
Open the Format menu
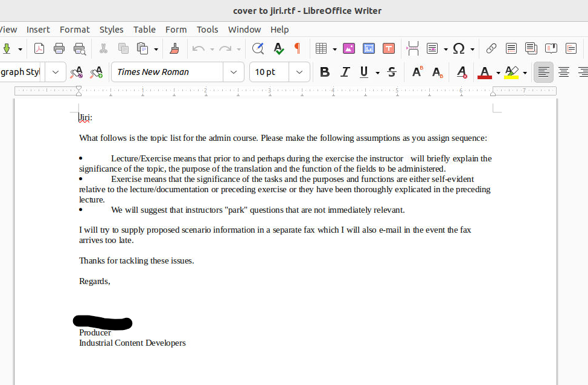click(x=75, y=30)
